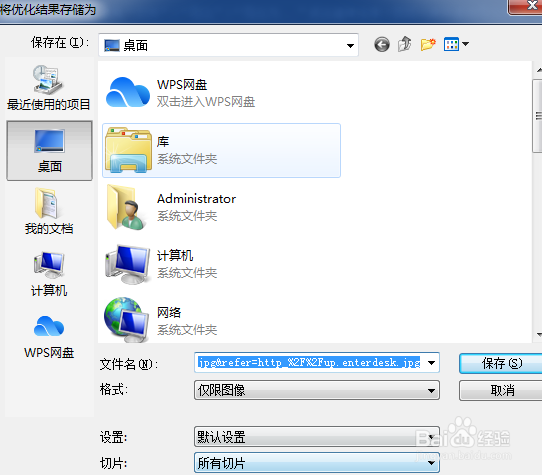Select the 计算机 icon in file list

coord(128,264)
